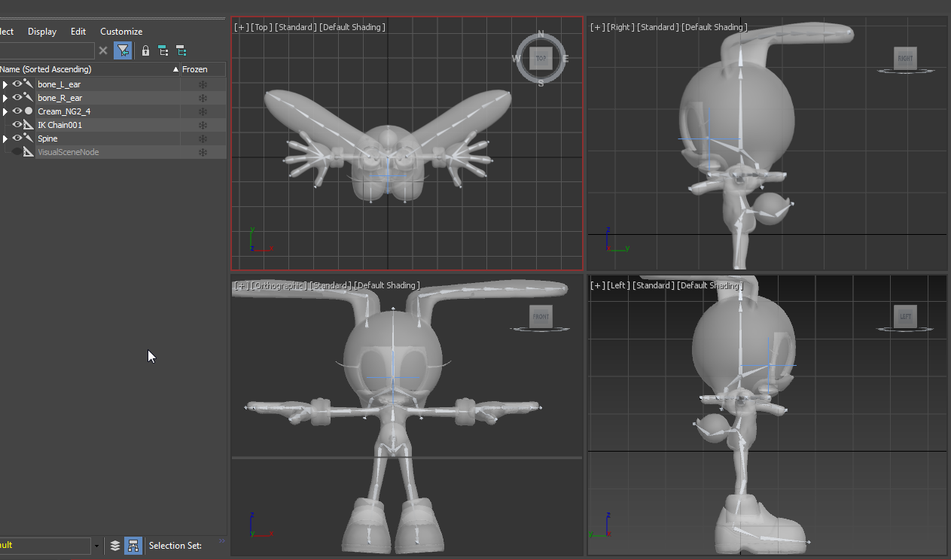Open the [+] menu in Right viewport
Screen dimensions: 951x560
point(597,27)
